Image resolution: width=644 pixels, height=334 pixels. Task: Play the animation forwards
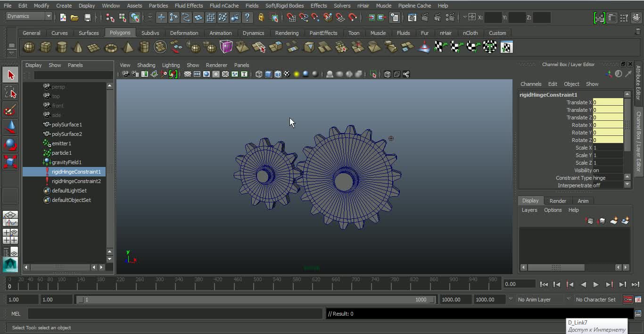coord(596,284)
